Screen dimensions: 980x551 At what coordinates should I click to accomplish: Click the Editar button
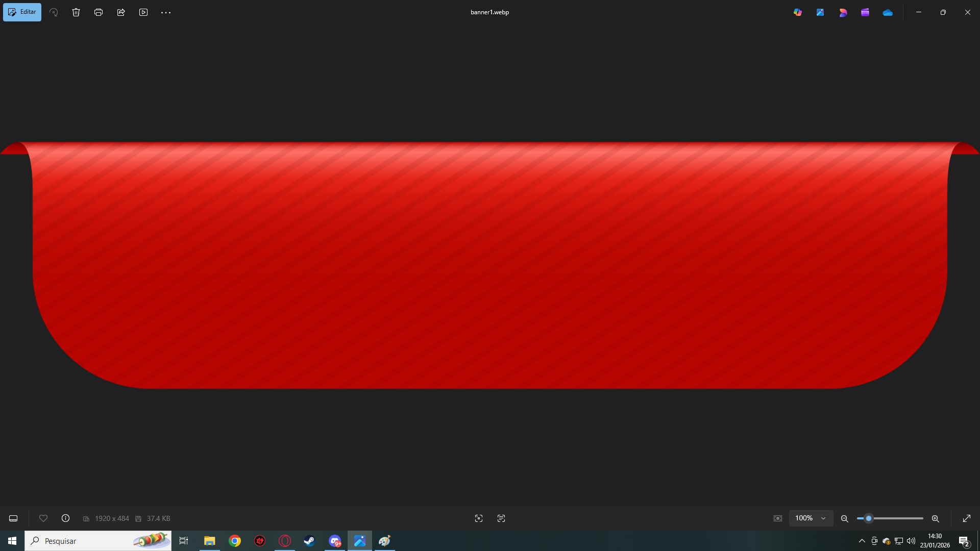click(x=22, y=12)
